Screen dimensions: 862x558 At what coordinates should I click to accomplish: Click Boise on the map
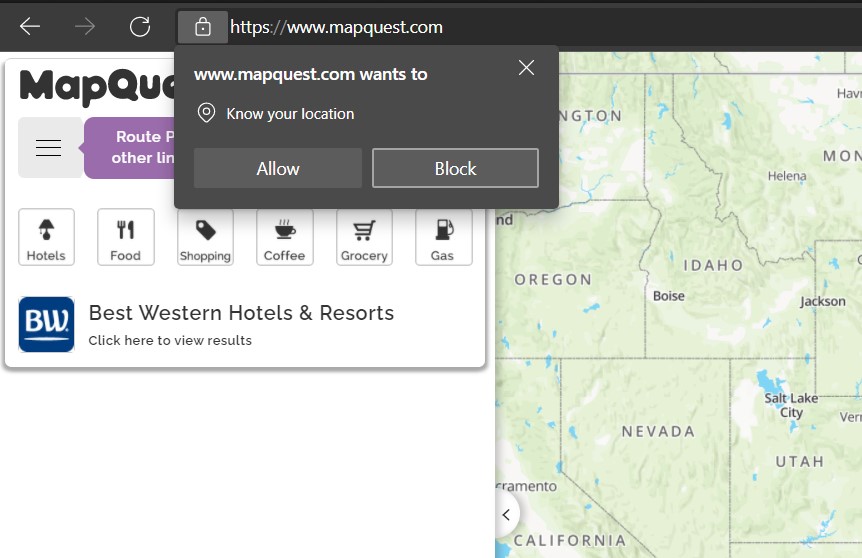[668, 296]
